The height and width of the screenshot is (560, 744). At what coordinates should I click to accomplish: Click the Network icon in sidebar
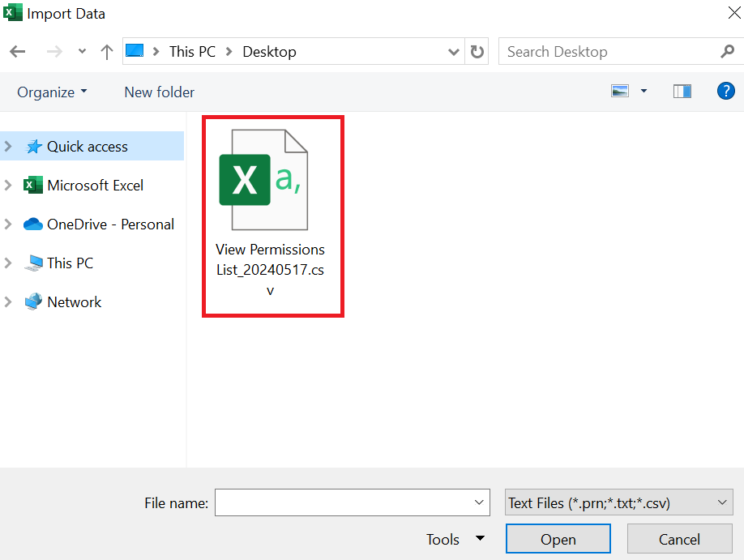(33, 302)
